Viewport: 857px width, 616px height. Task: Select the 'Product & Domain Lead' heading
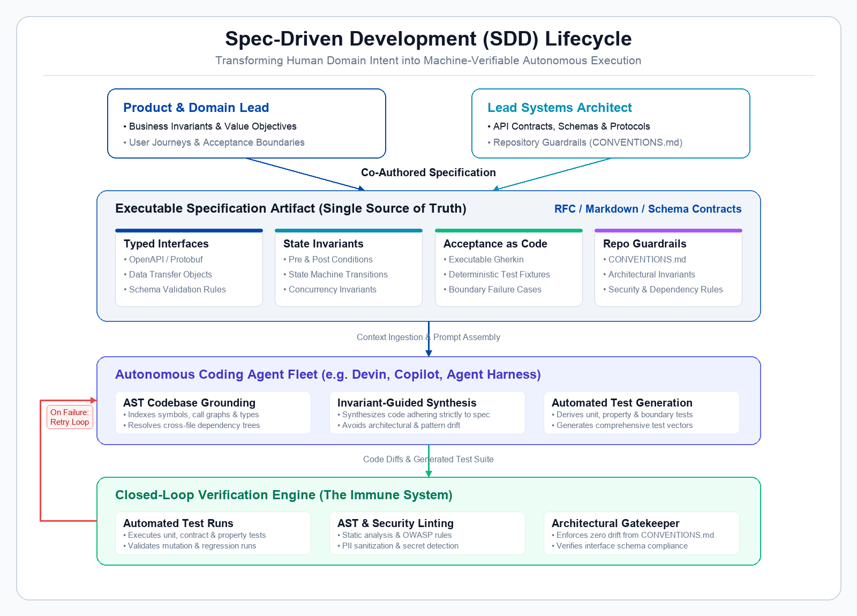point(196,108)
